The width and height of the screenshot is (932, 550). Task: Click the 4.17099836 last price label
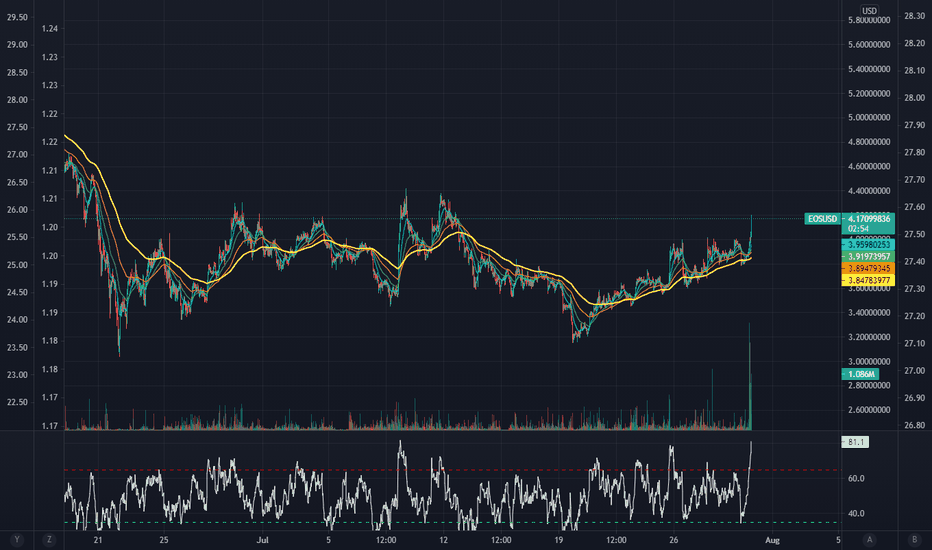(868, 219)
